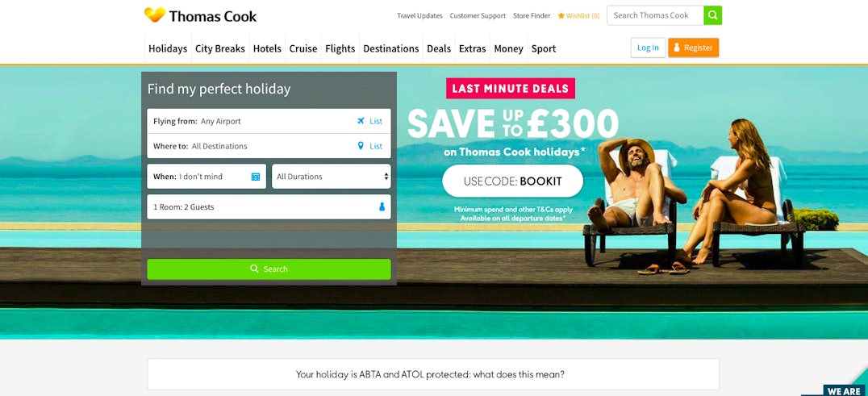Open the Store Finder link
Viewport: 868px width, 396px height.
[x=532, y=15]
